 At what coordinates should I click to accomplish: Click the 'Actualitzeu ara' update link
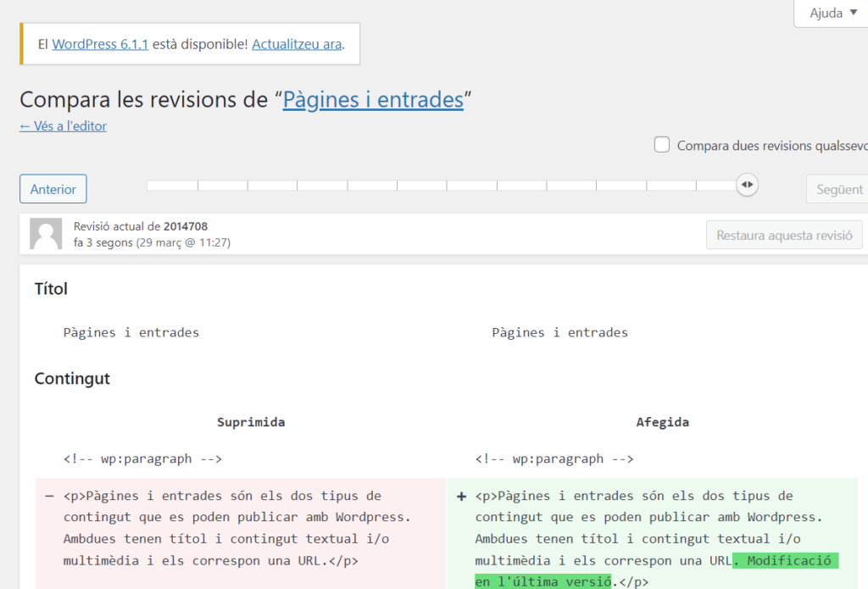pos(297,44)
